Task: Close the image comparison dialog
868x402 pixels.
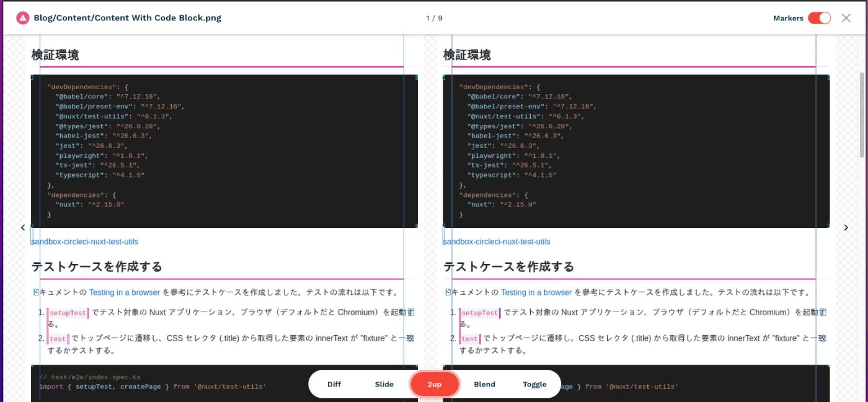Action: click(x=846, y=18)
